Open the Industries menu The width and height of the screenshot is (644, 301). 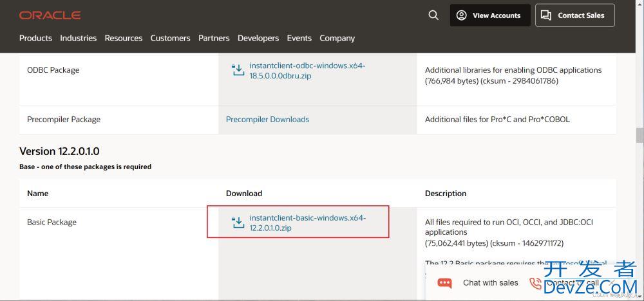coord(78,38)
